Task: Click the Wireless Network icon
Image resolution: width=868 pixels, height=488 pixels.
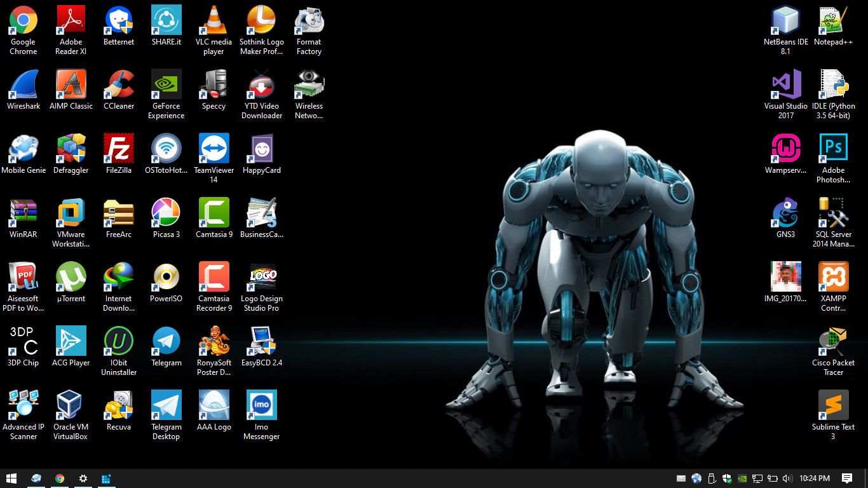Action: (x=309, y=85)
